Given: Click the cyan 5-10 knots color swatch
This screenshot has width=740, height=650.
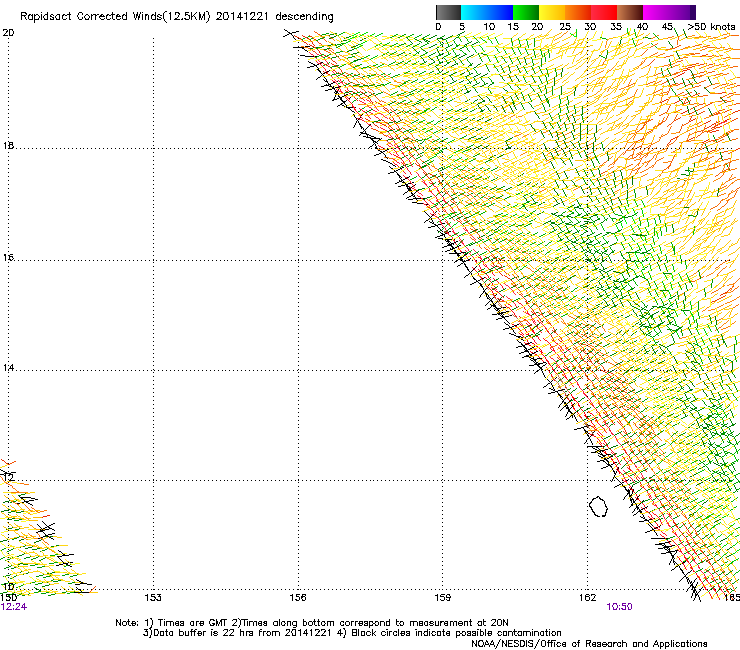Looking at the screenshot, I should [474, 12].
